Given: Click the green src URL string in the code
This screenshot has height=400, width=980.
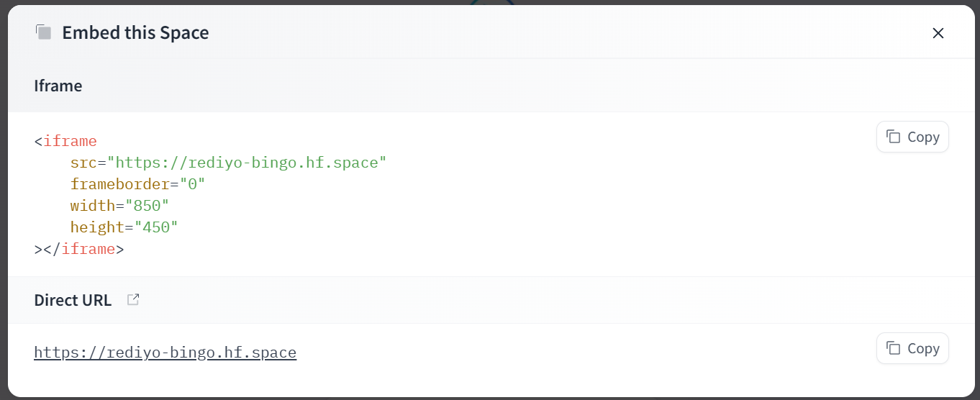Looking at the screenshot, I should [x=250, y=163].
